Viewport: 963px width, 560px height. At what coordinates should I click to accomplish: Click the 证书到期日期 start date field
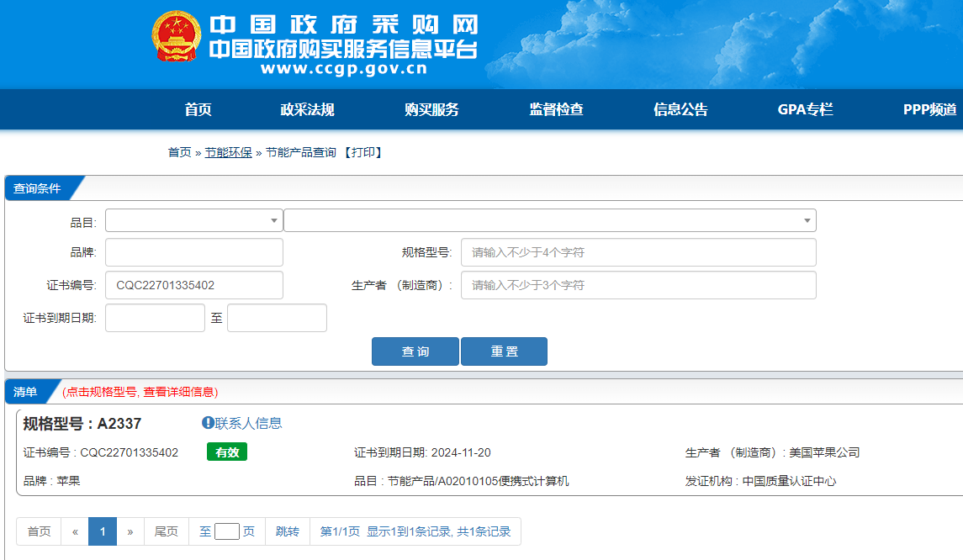[155, 318]
